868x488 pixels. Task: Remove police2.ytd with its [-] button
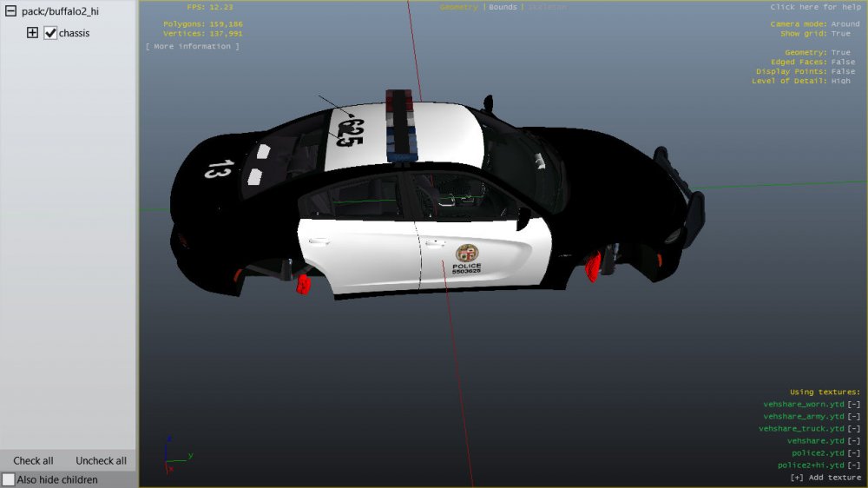tap(854, 453)
